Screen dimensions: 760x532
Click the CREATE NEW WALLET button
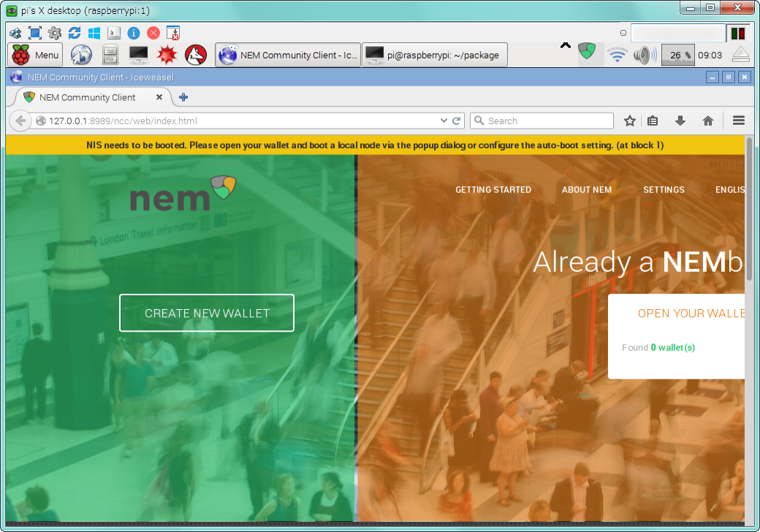[x=207, y=313]
